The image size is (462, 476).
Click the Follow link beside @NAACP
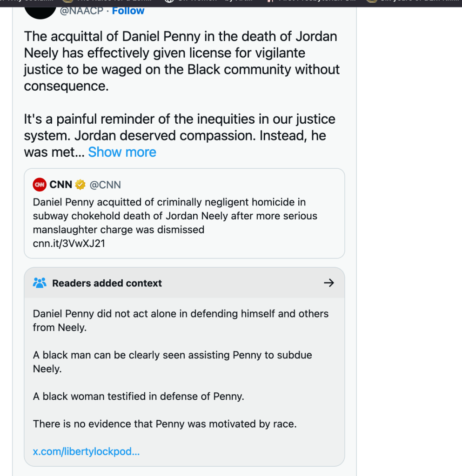(x=128, y=11)
